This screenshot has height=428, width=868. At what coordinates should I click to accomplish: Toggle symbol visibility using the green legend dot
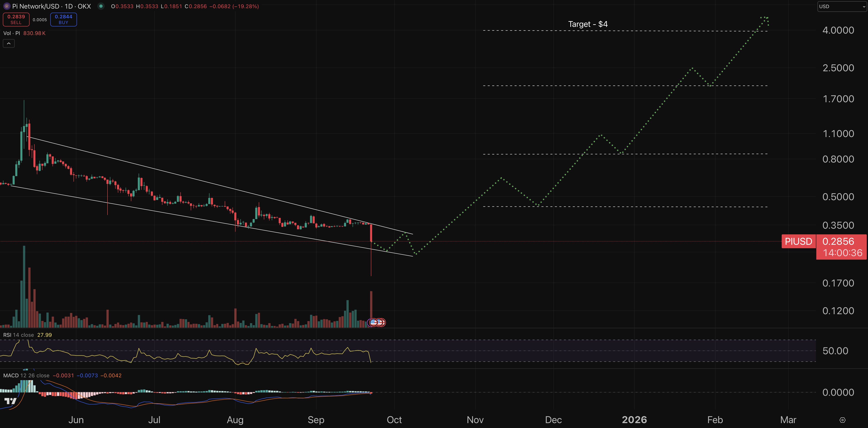tap(100, 6)
